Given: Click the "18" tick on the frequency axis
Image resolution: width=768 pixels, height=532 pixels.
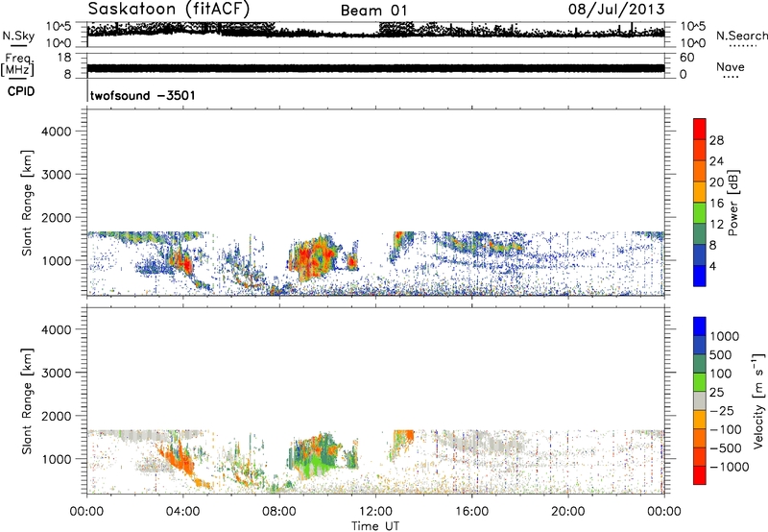Looking at the screenshot, I should click(x=64, y=58).
